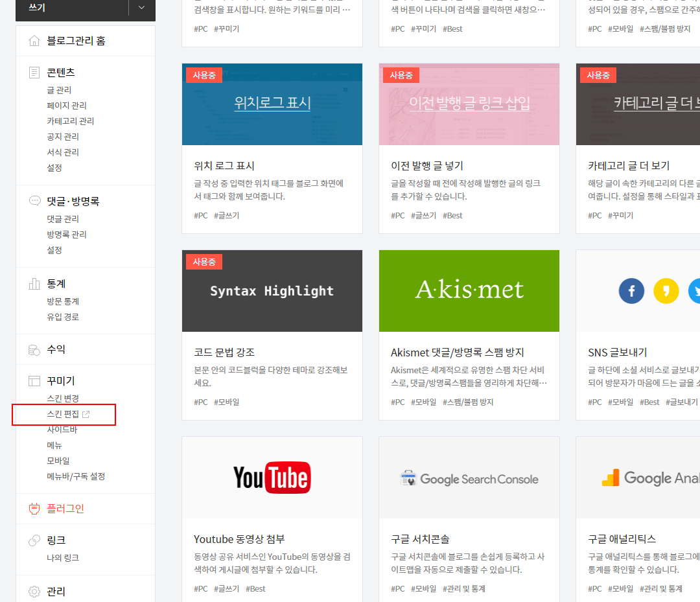
Task: Open the dropdown arrow next to 쓰기
Action: coord(141,8)
